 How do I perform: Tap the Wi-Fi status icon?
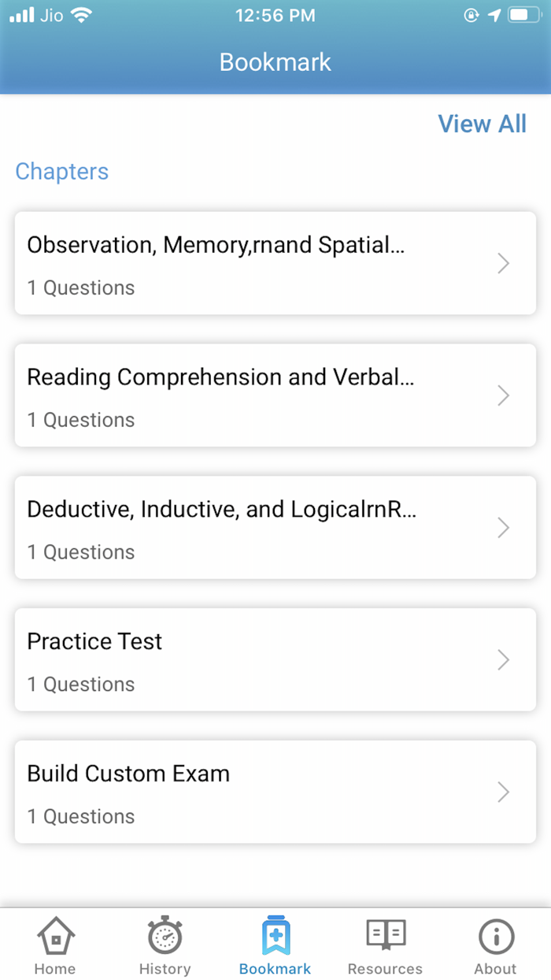click(x=80, y=15)
